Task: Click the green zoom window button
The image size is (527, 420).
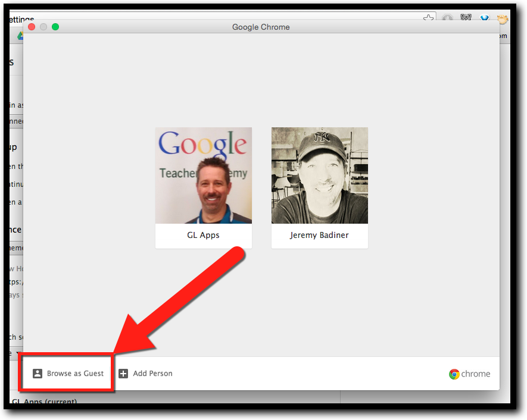Action: [55, 27]
